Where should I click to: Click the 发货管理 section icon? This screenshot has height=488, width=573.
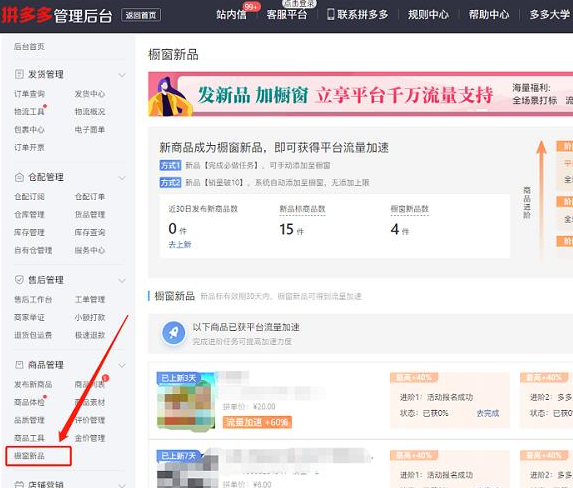[19, 75]
